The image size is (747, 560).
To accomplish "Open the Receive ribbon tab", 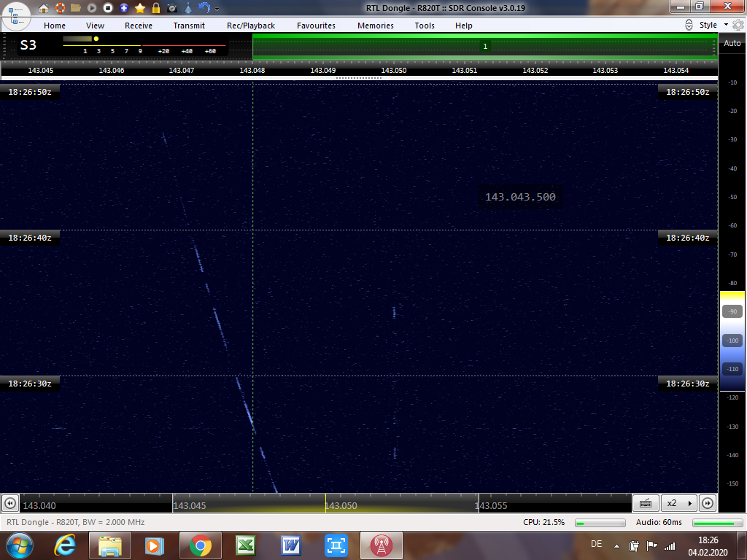I will point(139,26).
